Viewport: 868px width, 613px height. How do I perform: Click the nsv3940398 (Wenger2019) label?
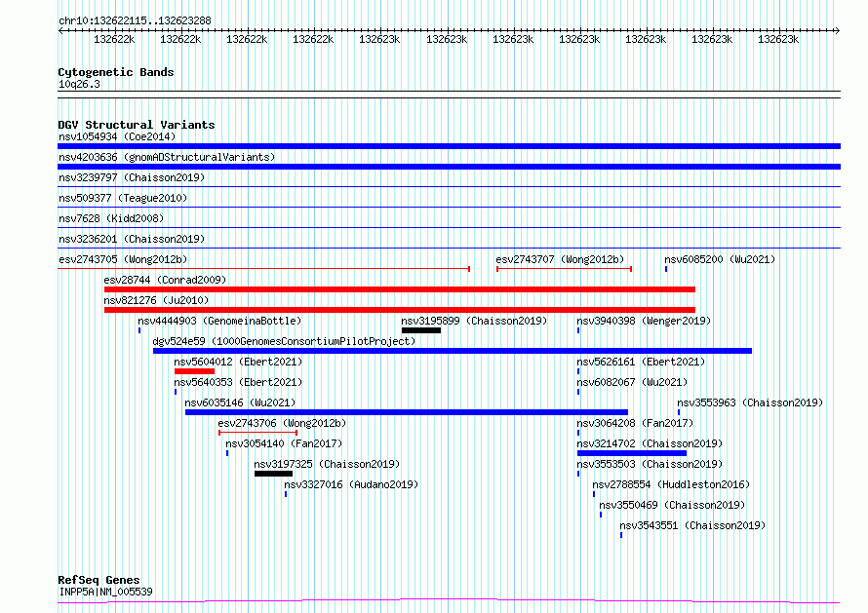coord(644,321)
